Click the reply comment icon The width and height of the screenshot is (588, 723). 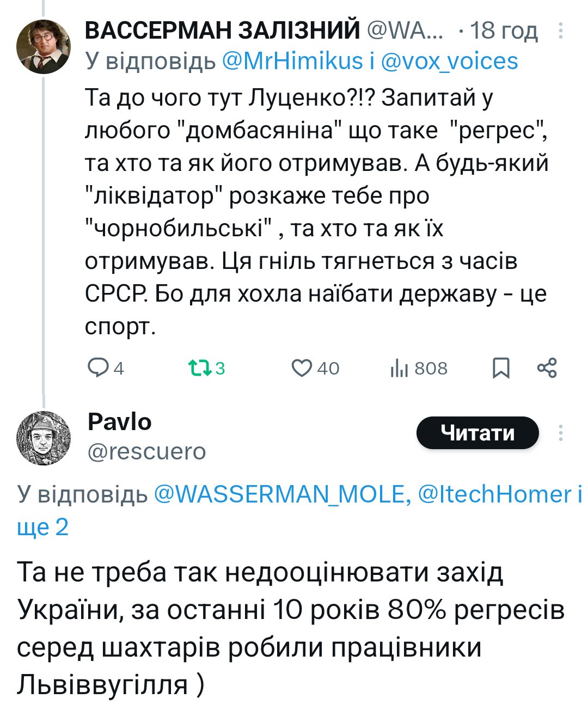point(99,368)
